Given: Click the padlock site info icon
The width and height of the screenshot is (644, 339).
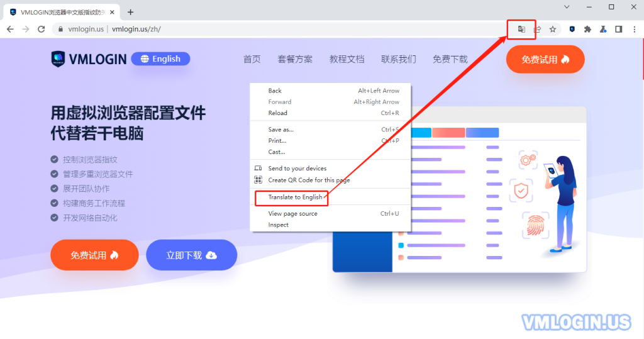Looking at the screenshot, I should [60, 29].
